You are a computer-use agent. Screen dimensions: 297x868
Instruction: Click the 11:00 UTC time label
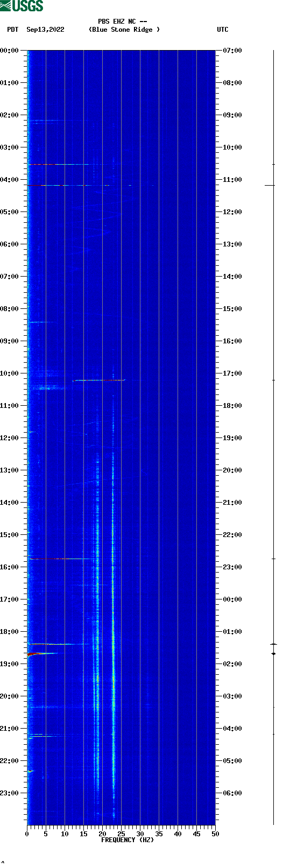232,180
